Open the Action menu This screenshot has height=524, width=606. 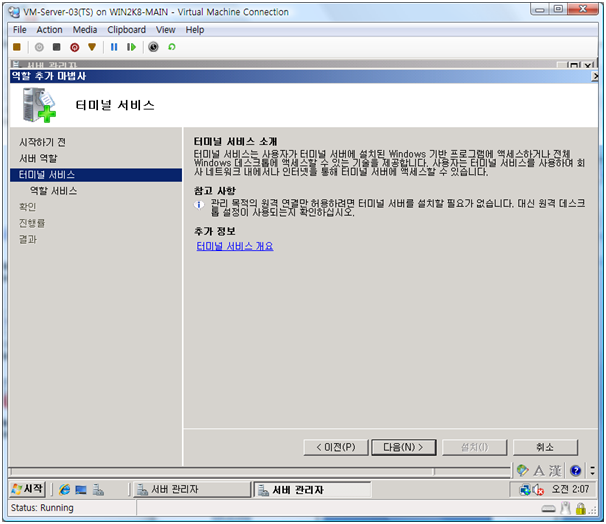(x=49, y=30)
